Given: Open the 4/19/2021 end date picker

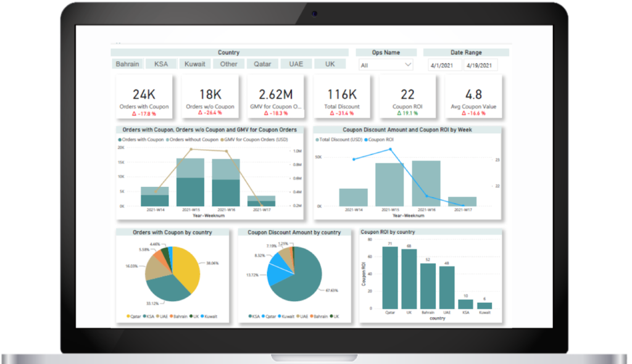Looking at the screenshot, I should click(x=480, y=65).
